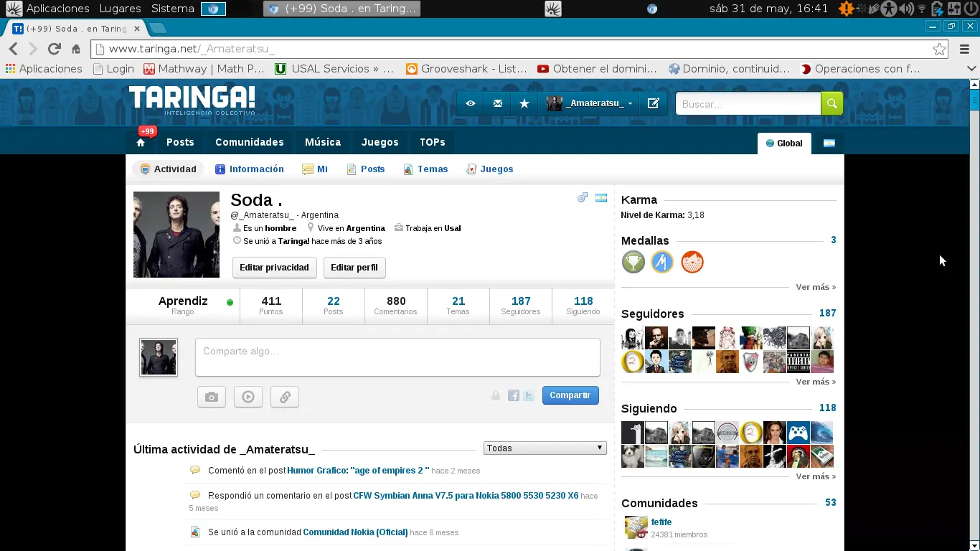
Task: Click the Buscar search field
Action: 748,103
